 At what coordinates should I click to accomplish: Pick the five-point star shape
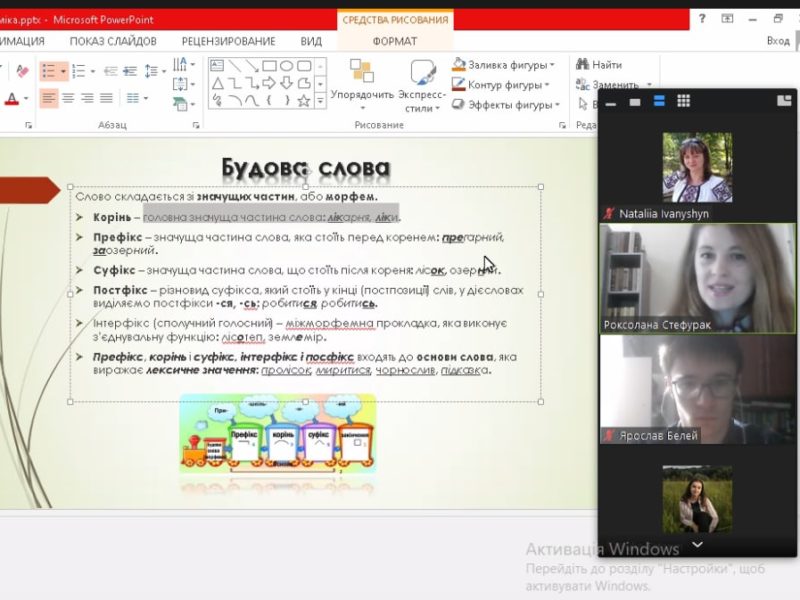(305, 100)
